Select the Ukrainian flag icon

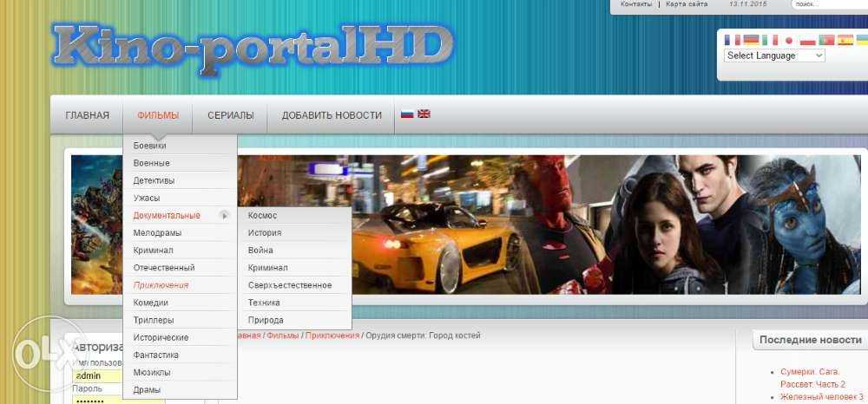pyautogui.click(x=863, y=40)
